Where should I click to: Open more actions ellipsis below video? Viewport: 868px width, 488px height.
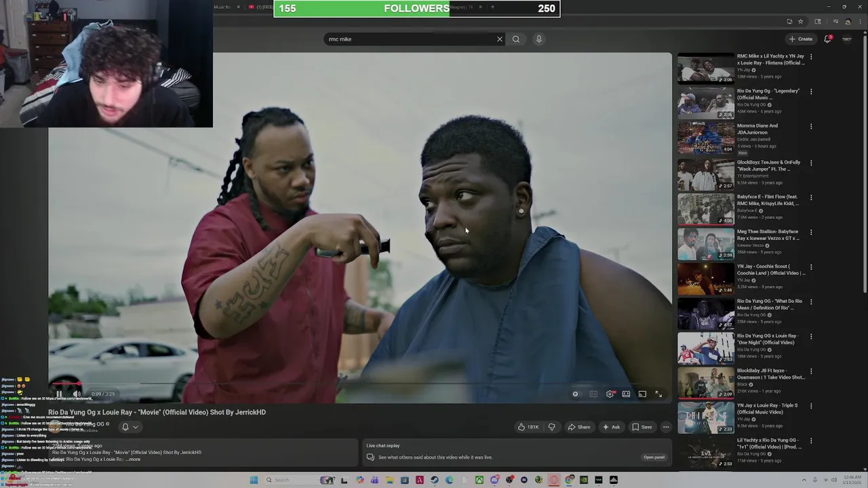666,427
